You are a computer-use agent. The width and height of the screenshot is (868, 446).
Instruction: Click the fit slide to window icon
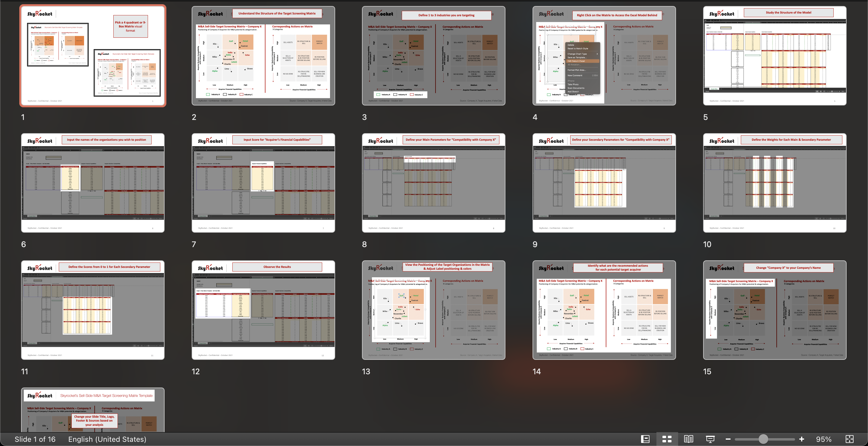(x=850, y=439)
